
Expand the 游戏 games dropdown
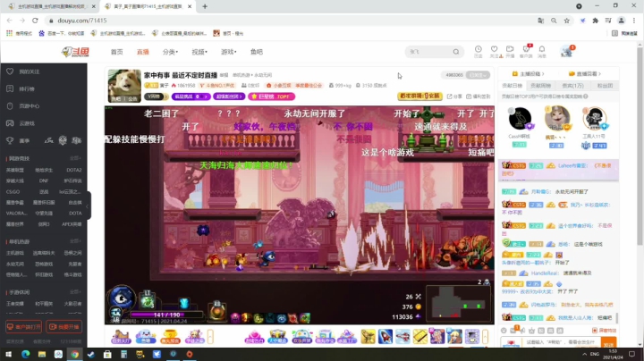click(228, 52)
